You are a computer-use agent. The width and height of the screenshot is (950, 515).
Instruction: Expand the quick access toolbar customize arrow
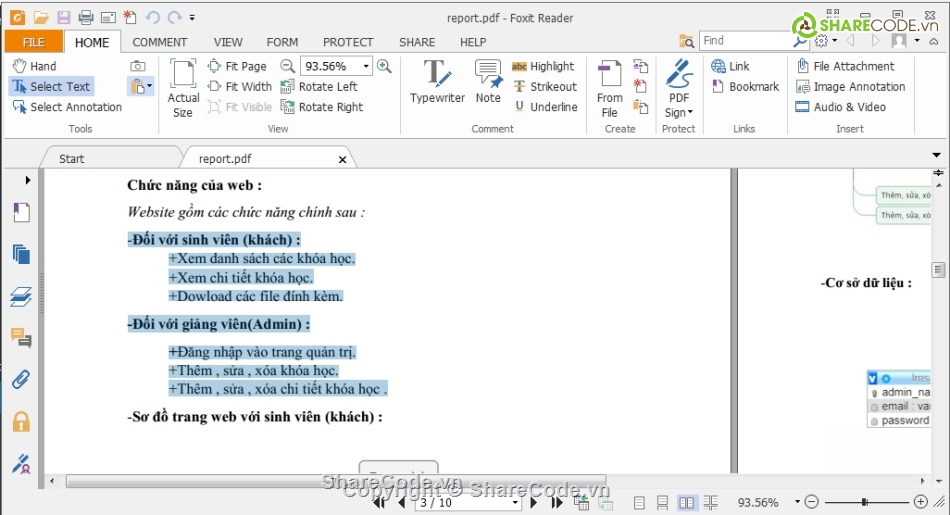(192, 18)
